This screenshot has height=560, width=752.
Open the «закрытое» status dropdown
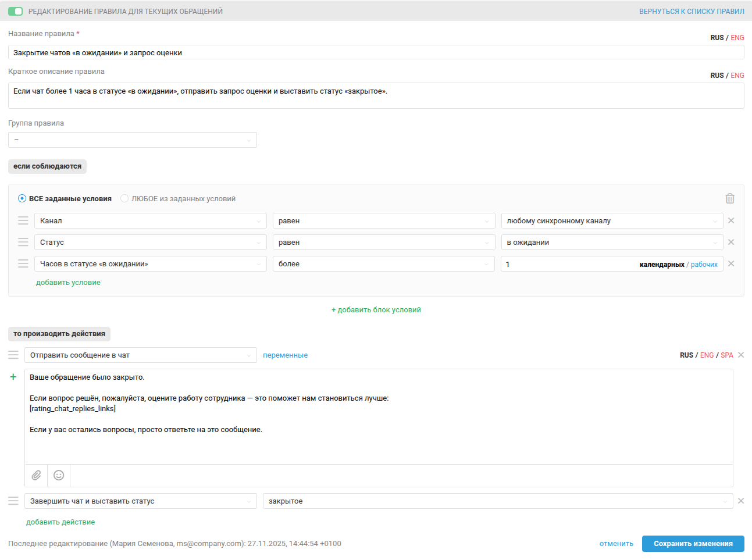pyautogui.click(x=498, y=501)
